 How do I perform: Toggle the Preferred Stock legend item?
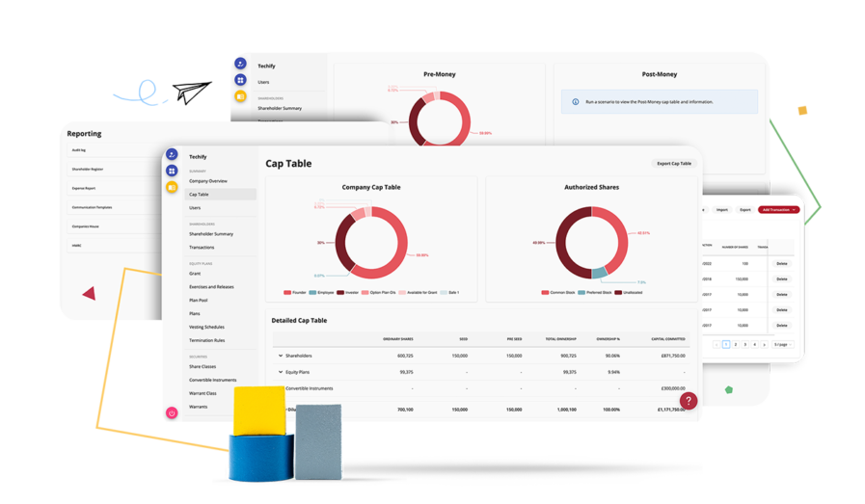point(595,292)
